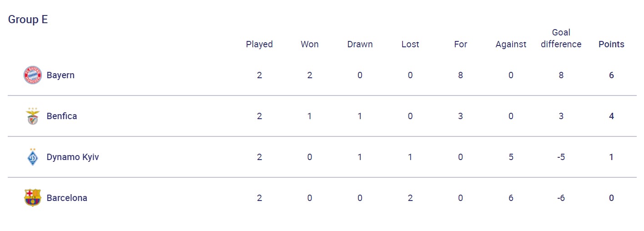
Task: Open the Benfica team link
Action: click(62, 116)
